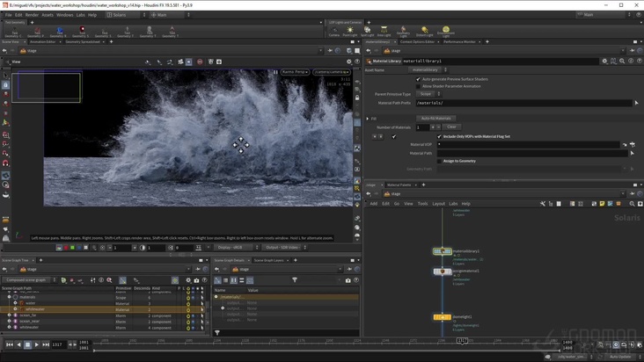Viewport: 644px width, 362px height.
Task: Switch to the Material Palette tab
Action: (x=399, y=185)
